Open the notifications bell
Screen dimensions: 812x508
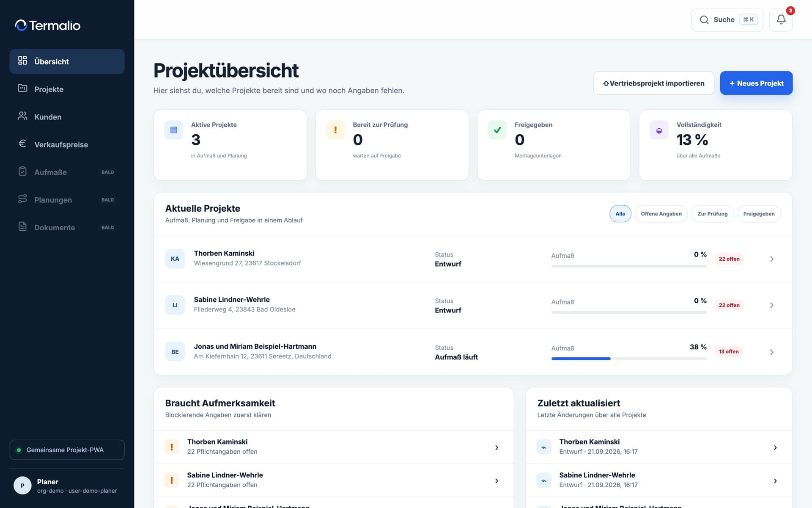point(781,19)
